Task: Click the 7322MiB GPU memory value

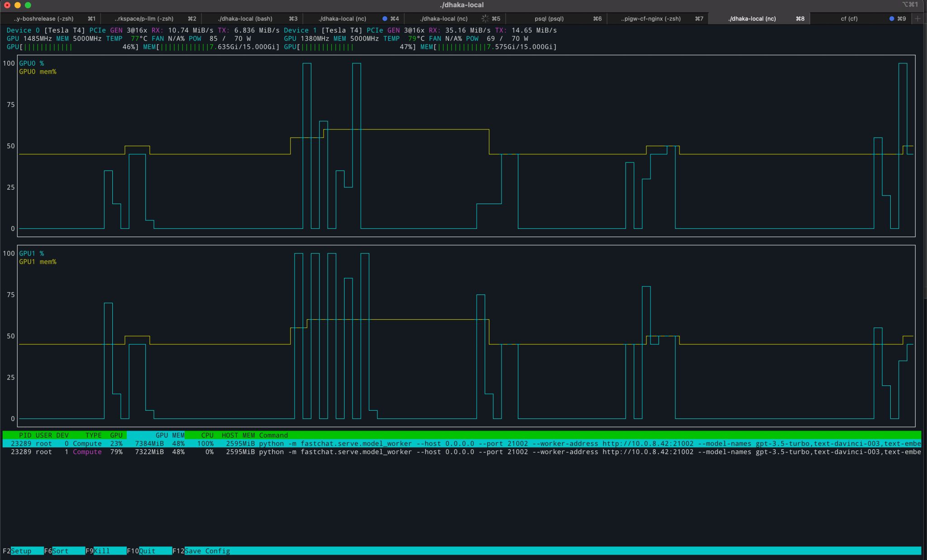Action: coord(149,452)
